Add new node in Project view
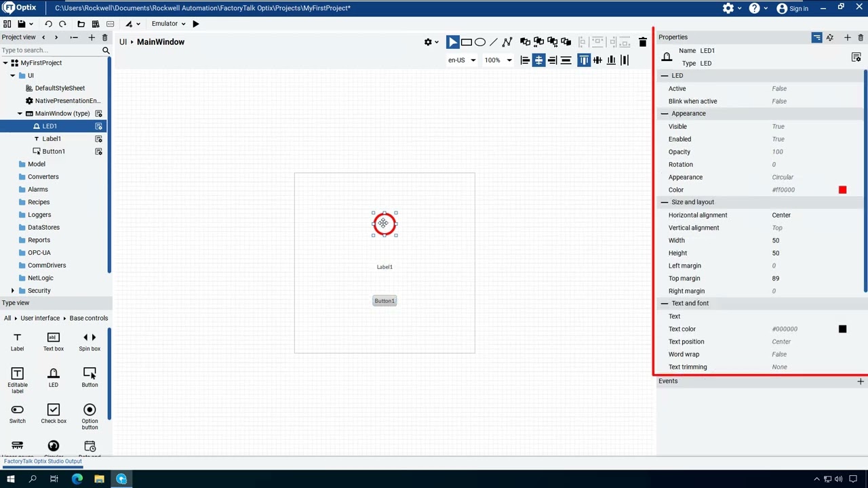The image size is (868, 488). tap(92, 37)
